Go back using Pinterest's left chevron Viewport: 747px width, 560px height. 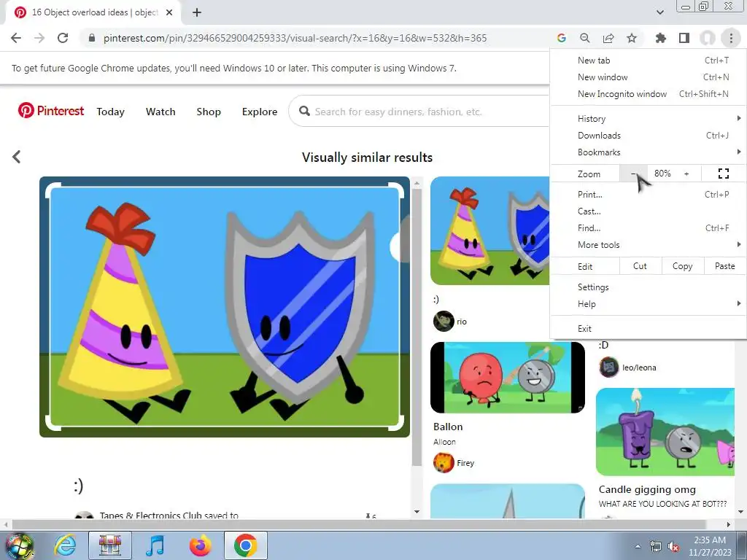click(x=17, y=157)
